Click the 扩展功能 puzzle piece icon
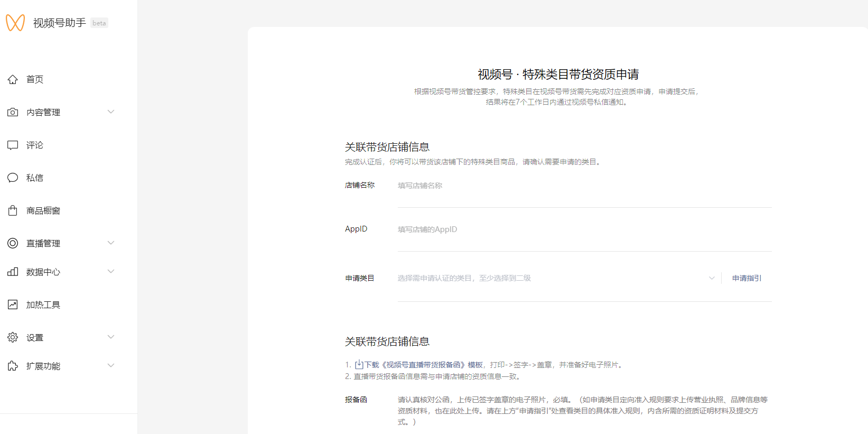This screenshot has height=434, width=868. tap(13, 366)
